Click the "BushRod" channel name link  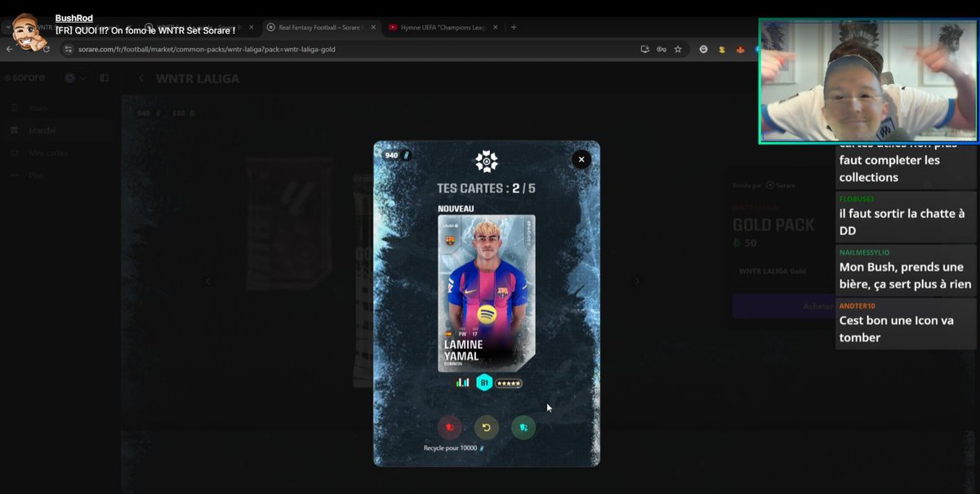click(x=74, y=18)
